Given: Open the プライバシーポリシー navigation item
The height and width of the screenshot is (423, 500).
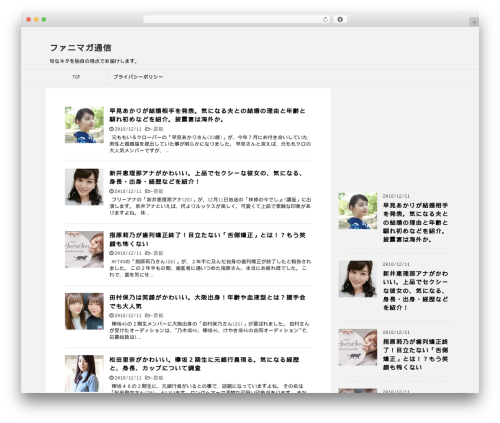Looking at the screenshot, I should click(x=138, y=77).
